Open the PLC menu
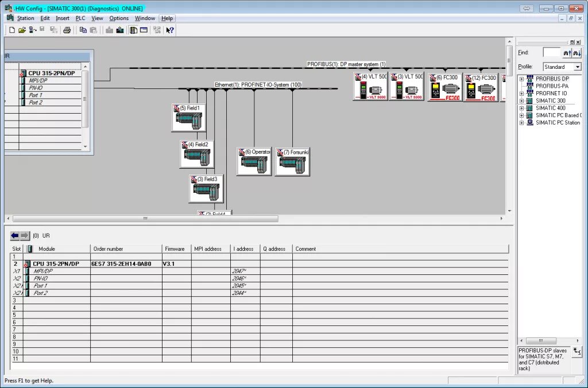588x388 pixels. coord(80,18)
